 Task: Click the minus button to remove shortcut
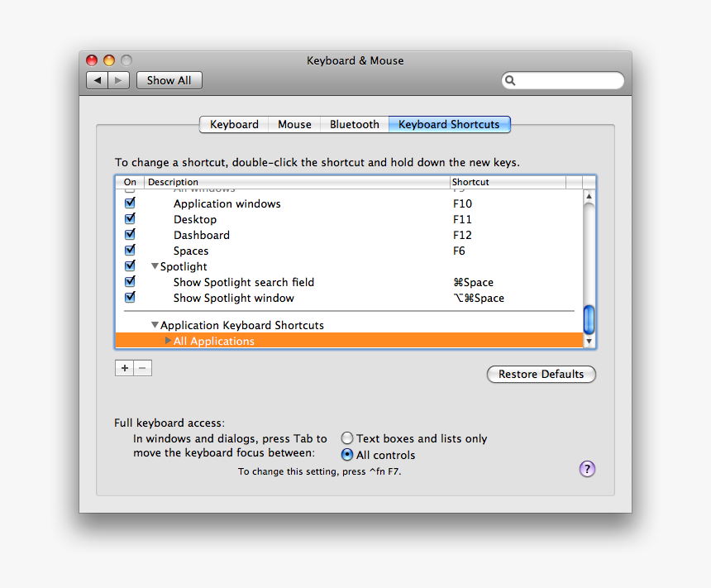click(x=143, y=368)
